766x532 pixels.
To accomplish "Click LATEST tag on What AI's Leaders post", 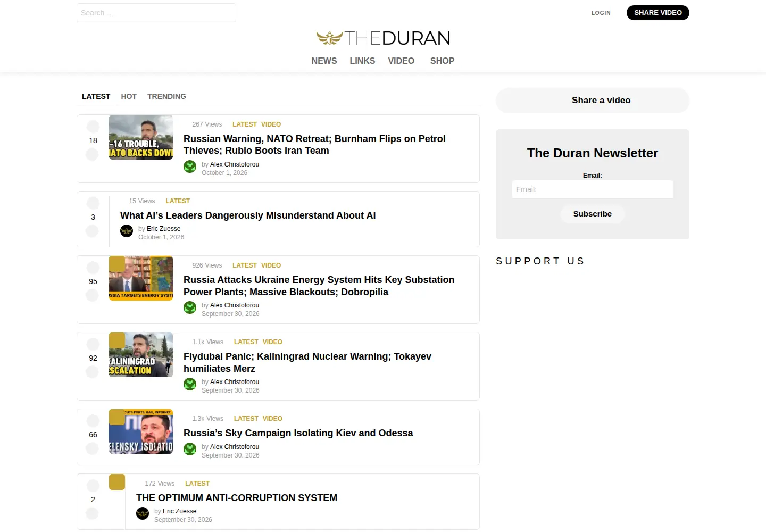I will pos(178,201).
